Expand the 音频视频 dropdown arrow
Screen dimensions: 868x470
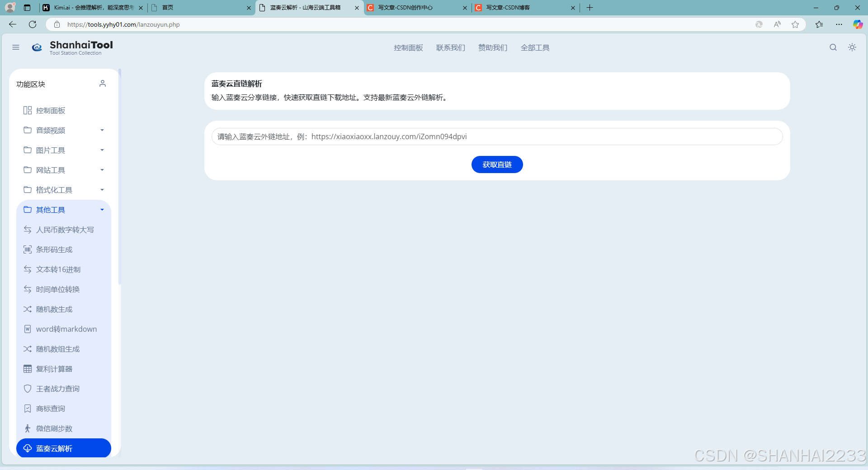[102, 130]
